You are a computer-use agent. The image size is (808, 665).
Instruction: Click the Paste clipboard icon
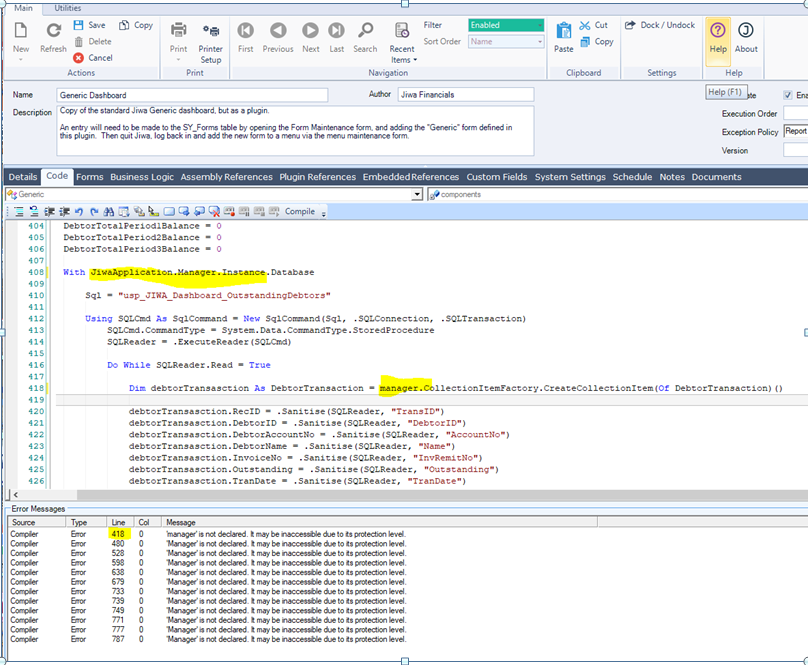pos(564,31)
